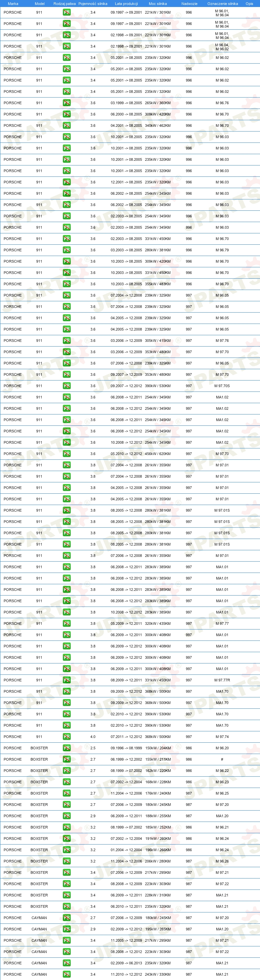Click the Lata produkcji column header

[x=126, y=4]
